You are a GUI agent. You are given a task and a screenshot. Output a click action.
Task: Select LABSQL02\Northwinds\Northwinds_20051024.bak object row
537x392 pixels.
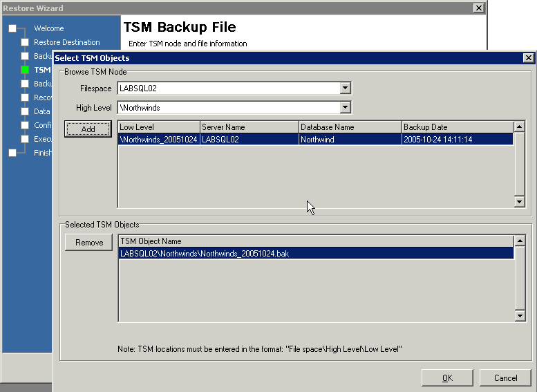pyautogui.click(x=316, y=254)
